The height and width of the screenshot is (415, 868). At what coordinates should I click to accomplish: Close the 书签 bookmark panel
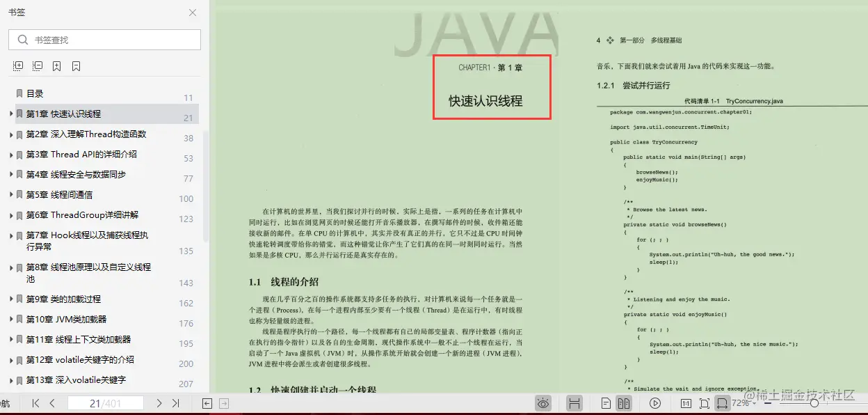(x=192, y=13)
